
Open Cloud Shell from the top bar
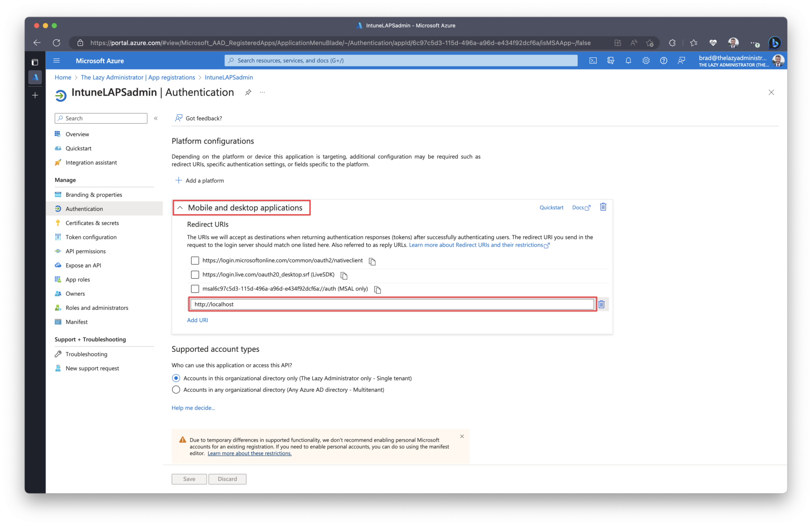[x=593, y=61]
